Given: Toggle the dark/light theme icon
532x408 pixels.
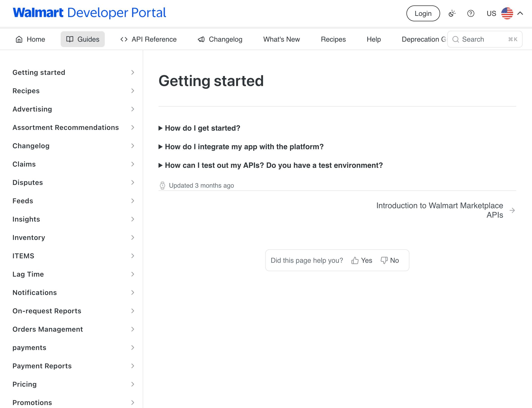Looking at the screenshot, I should (x=452, y=13).
